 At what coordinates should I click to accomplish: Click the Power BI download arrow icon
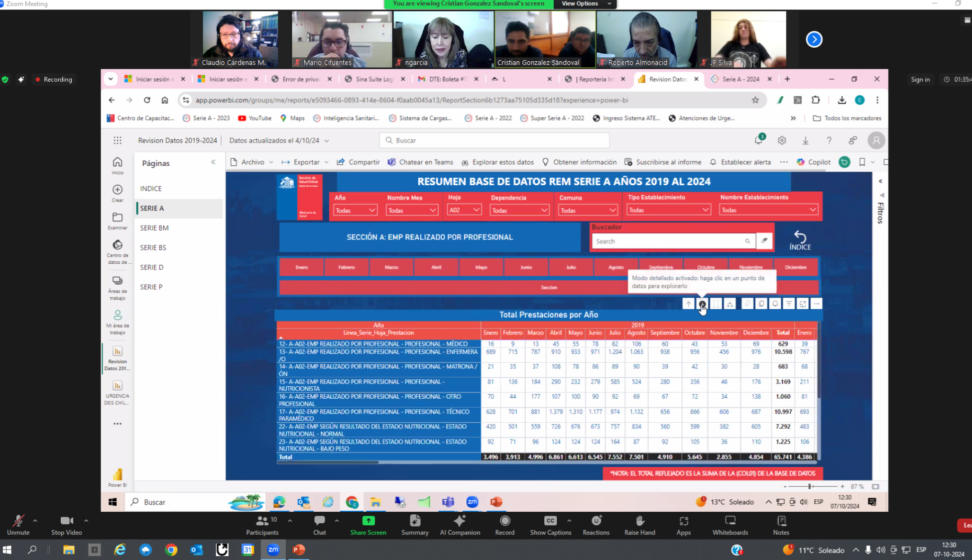(805, 140)
